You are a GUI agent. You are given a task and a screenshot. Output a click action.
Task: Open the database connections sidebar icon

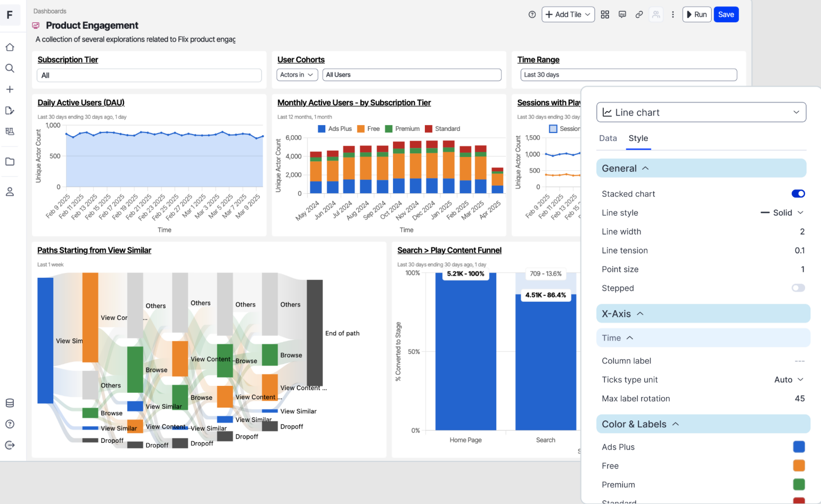(x=10, y=403)
